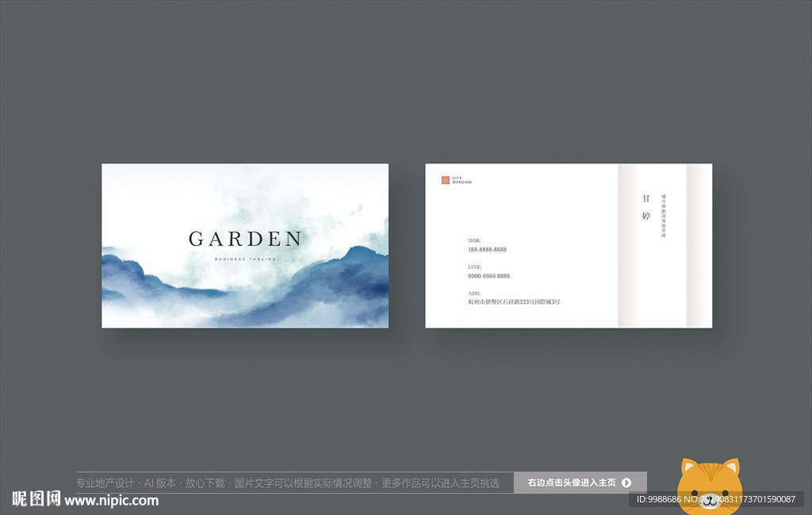Click the 放心下载 text in banner

coord(205,483)
